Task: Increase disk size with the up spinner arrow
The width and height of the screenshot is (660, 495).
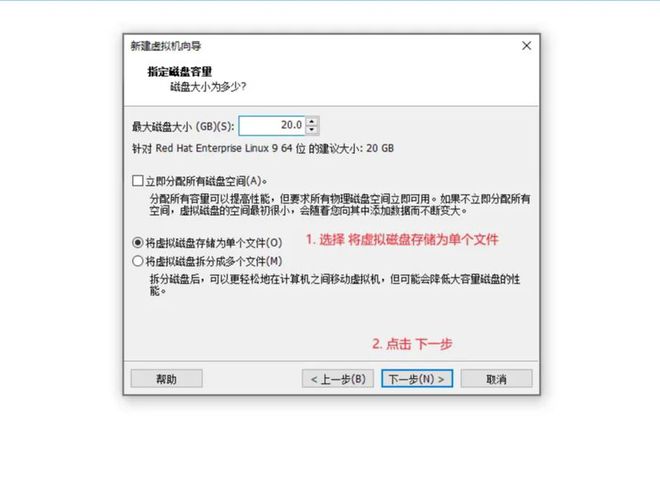Action: click(311, 122)
